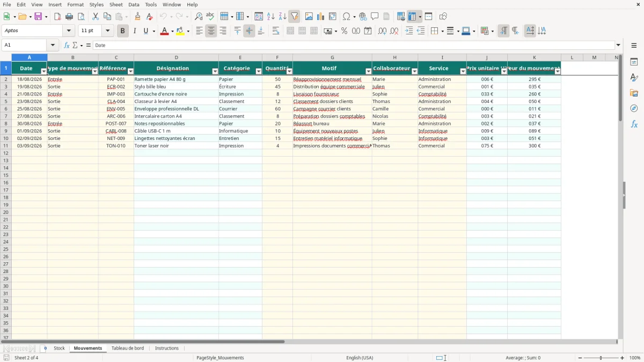Insert Hyperlink globe icon
644x362 pixels.
coord(363,17)
